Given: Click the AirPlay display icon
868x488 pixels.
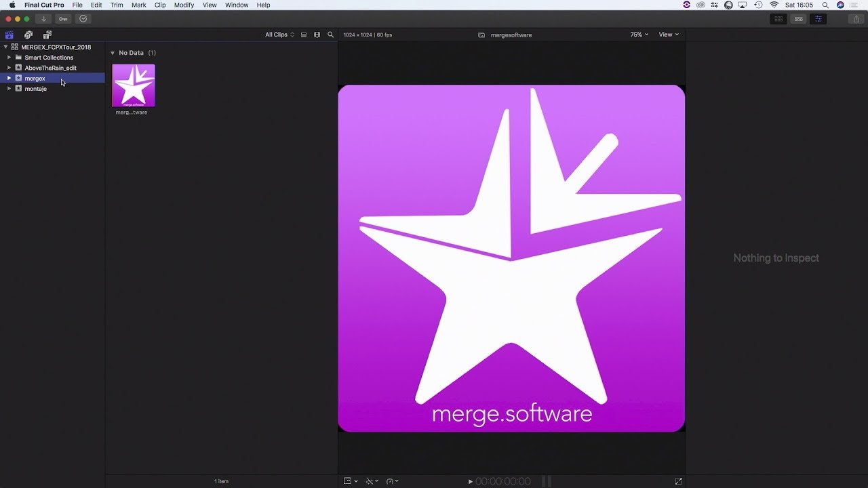Looking at the screenshot, I should 743,5.
